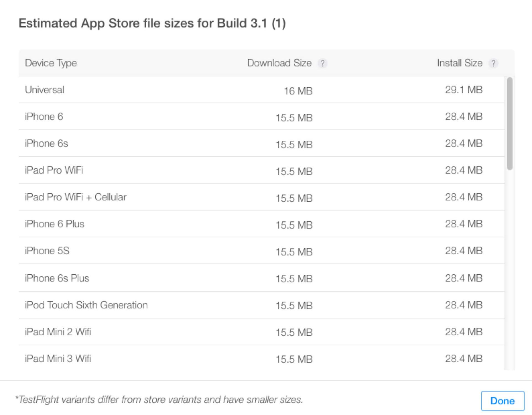The image size is (532, 415).
Task: Select the iPad Mini 3 Wifi label
Action: 58,359
